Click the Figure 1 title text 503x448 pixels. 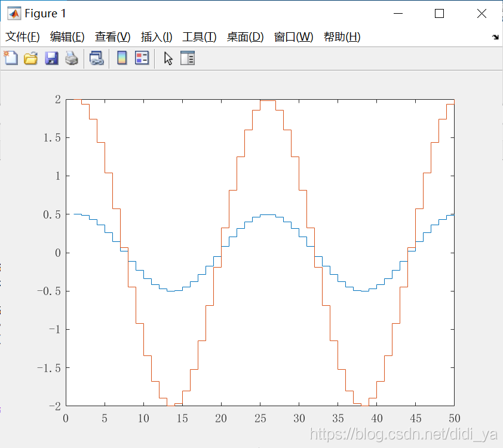point(45,14)
